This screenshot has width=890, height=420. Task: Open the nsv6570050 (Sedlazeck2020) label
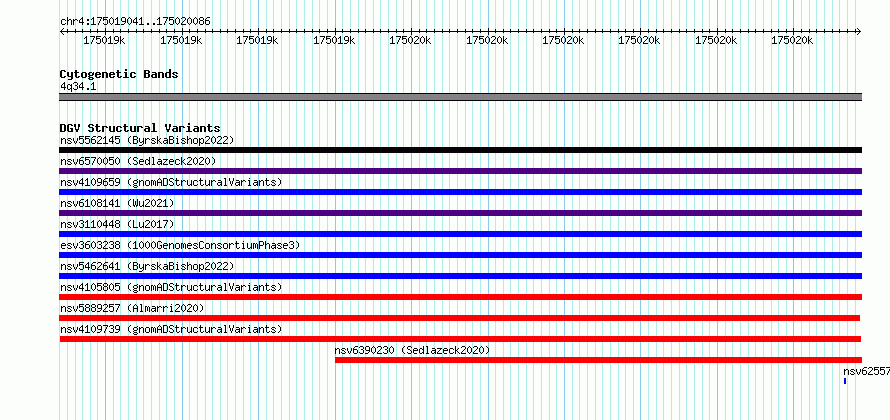[138, 161]
